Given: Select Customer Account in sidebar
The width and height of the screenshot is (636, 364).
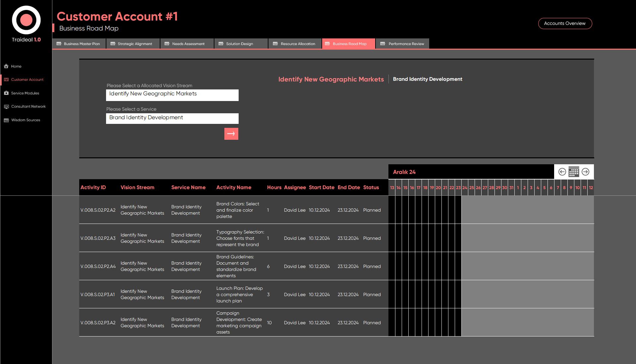Looking at the screenshot, I should (x=27, y=79).
